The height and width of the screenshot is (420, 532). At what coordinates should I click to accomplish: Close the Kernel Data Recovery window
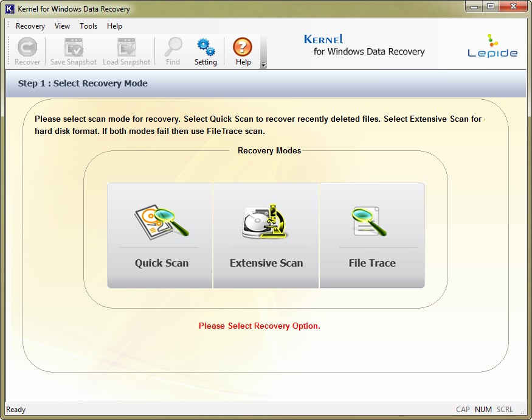513,7
